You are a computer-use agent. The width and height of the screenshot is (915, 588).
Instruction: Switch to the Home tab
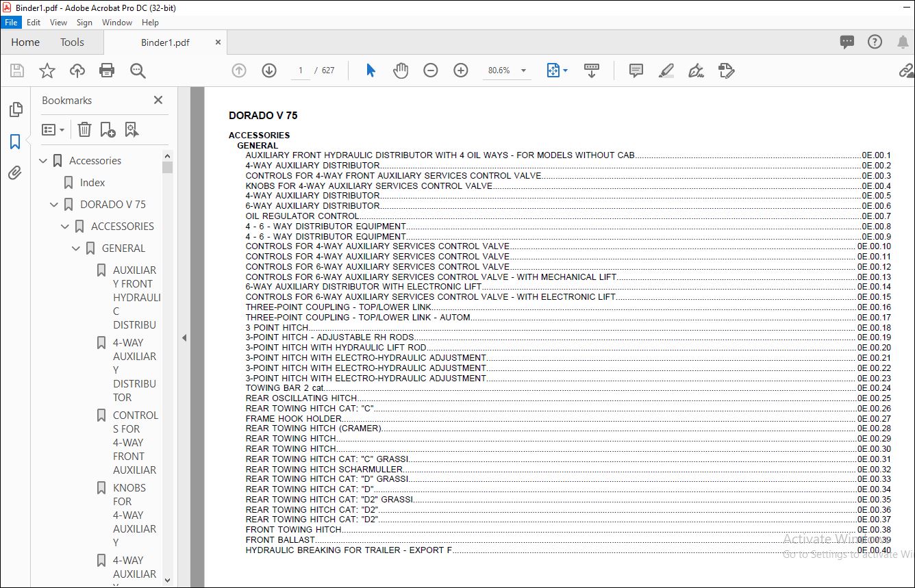click(x=25, y=42)
